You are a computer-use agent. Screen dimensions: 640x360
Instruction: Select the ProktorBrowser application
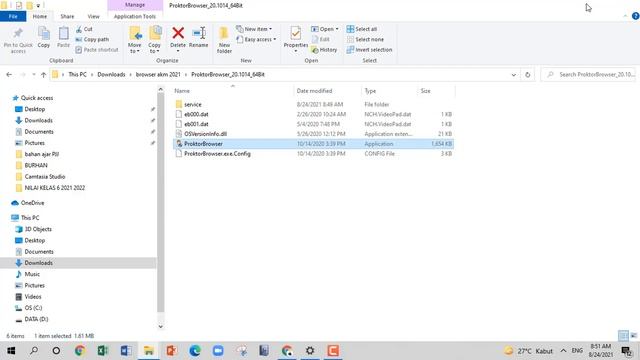pos(203,144)
